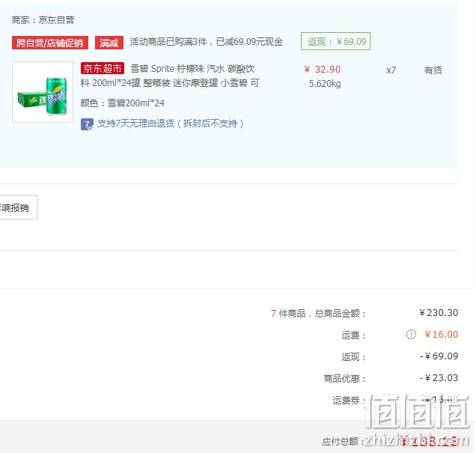Click the 雪碧 Sprite 柠檬味 product title link
The width and height of the screenshot is (476, 453).
pyautogui.click(x=170, y=76)
